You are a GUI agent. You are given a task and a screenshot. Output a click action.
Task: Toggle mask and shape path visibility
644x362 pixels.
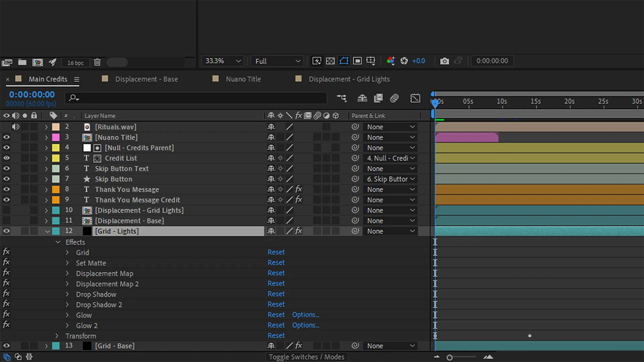(344, 61)
